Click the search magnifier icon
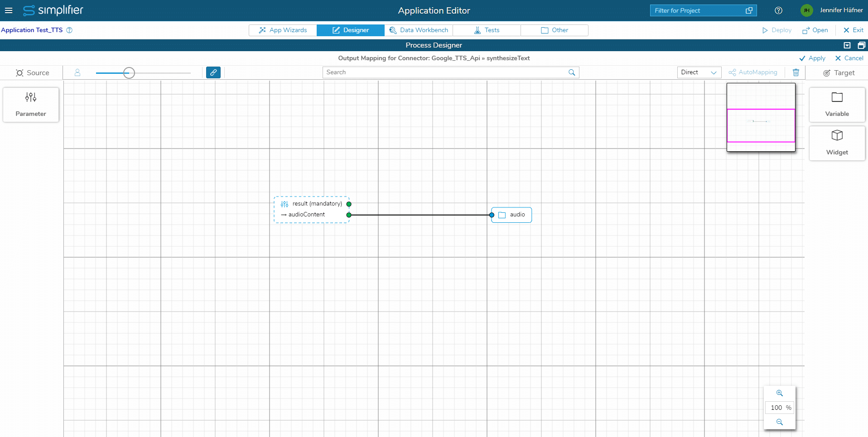The height and width of the screenshot is (437, 868). click(x=572, y=72)
